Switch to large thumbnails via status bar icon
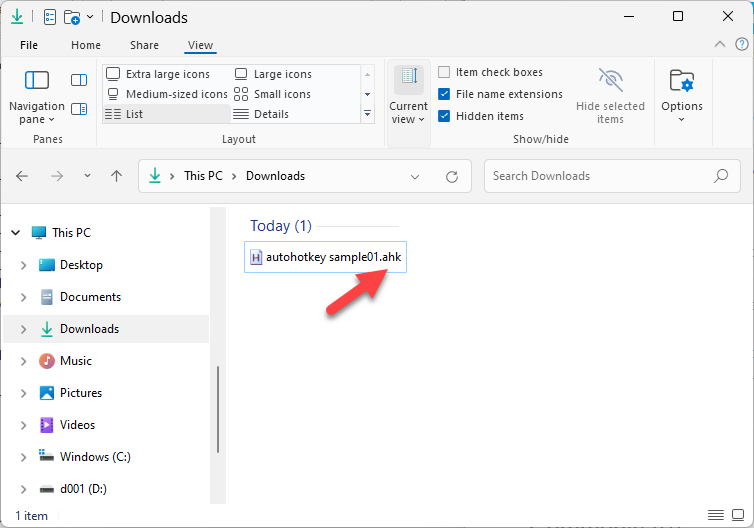This screenshot has height=528, width=754. pos(738,515)
